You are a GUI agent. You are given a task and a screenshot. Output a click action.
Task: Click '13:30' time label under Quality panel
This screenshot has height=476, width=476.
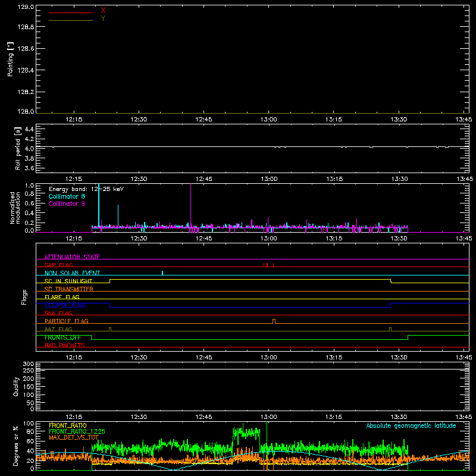[x=399, y=417]
